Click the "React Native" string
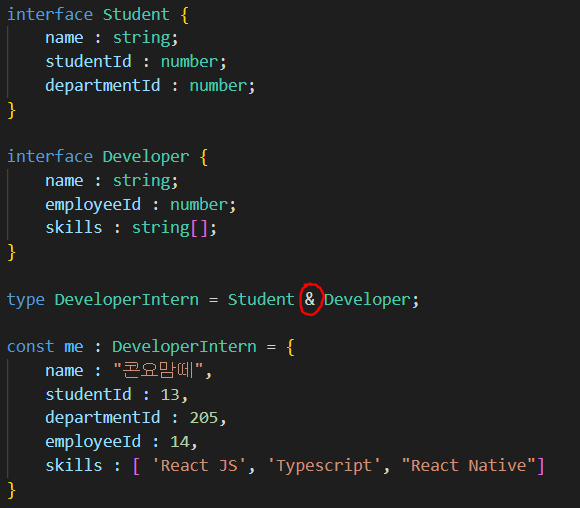 pyautogui.click(x=469, y=466)
